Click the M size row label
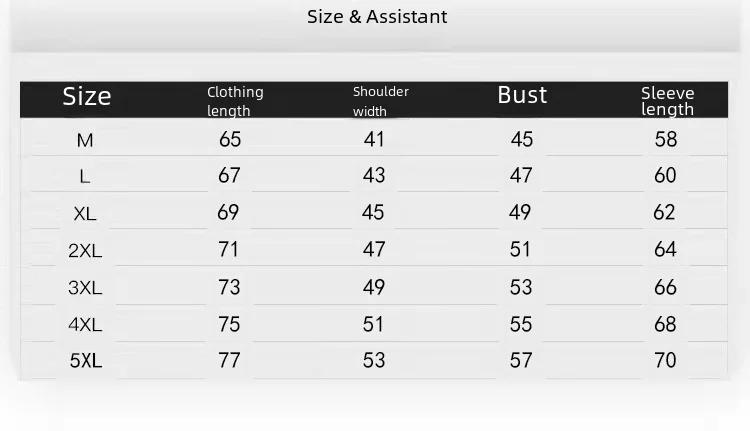The image size is (750, 431). (x=85, y=141)
